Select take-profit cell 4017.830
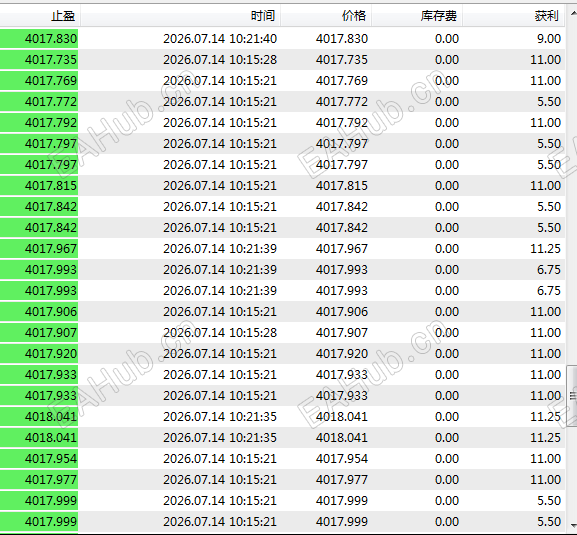 tap(39, 39)
